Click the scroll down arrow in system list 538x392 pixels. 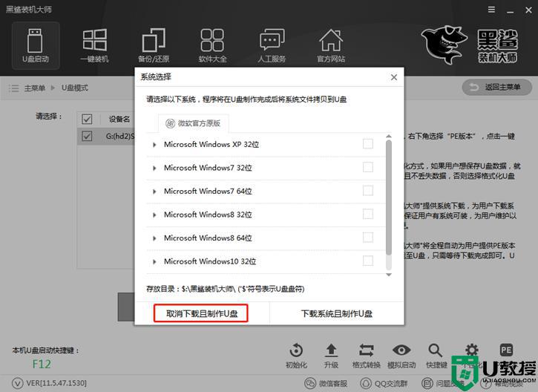[x=388, y=275]
